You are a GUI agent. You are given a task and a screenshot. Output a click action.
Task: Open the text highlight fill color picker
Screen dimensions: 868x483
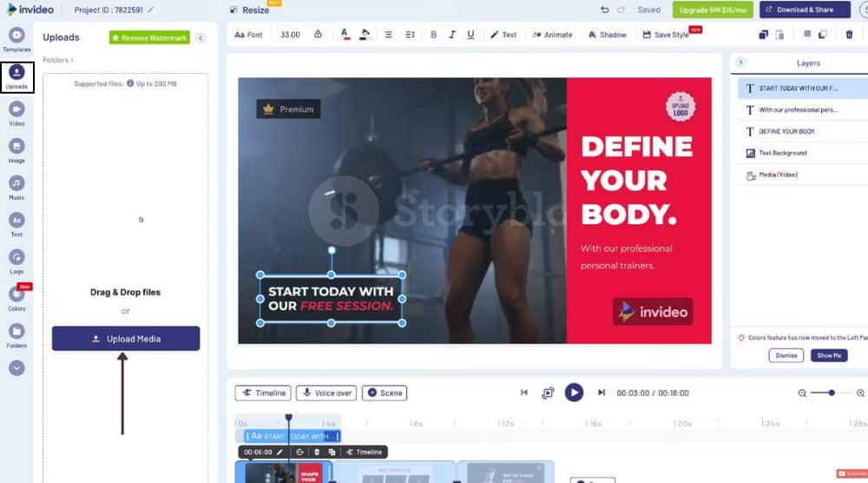tap(365, 35)
